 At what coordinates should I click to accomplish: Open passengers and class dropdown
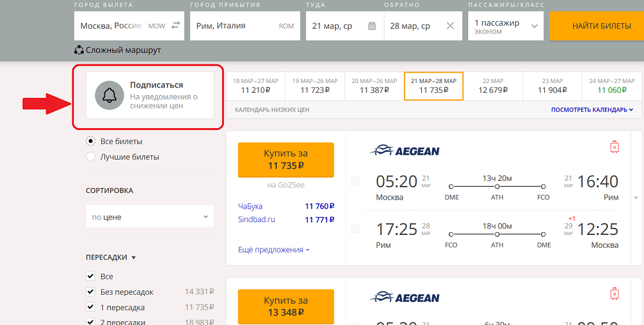tap(506, 26)
